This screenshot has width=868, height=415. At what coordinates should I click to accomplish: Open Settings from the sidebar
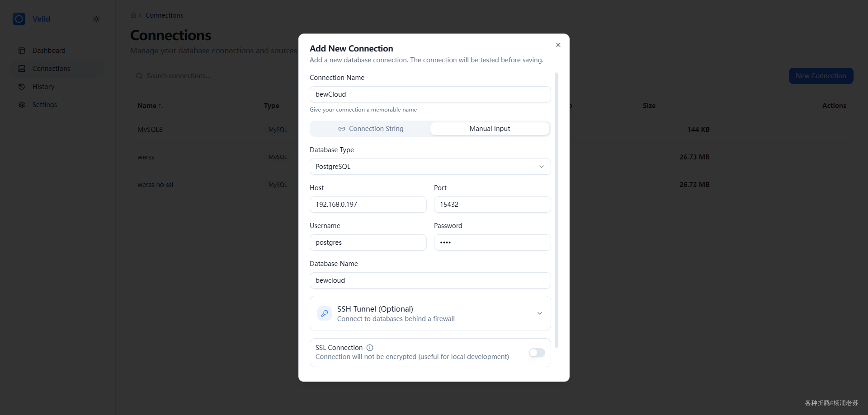pyautogui.click(x=58, y=105)
